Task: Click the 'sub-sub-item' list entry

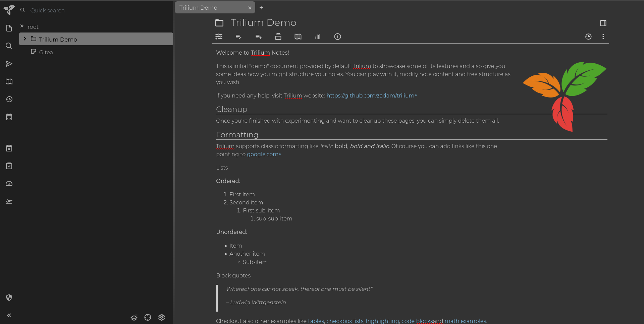Action: click(x=274, y=218)
